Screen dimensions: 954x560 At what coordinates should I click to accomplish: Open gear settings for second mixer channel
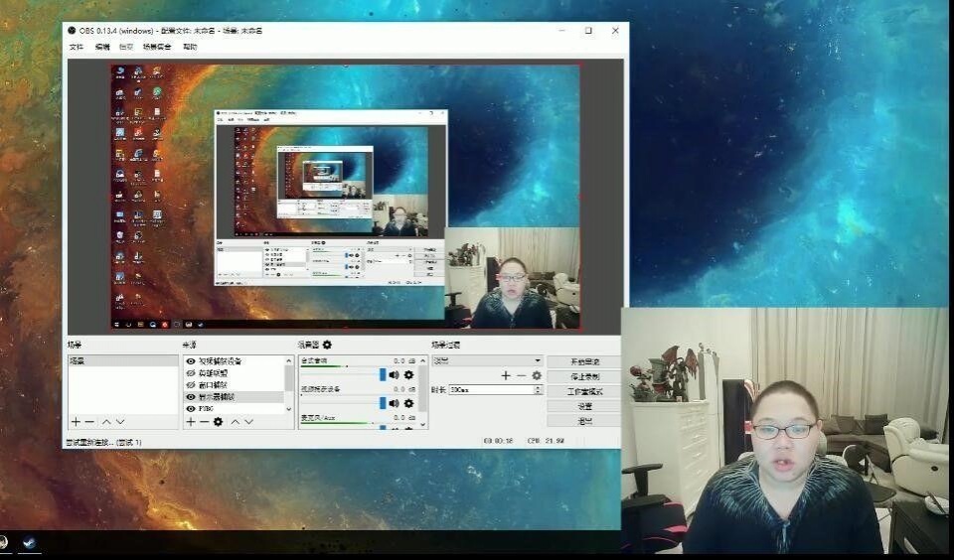408,403
